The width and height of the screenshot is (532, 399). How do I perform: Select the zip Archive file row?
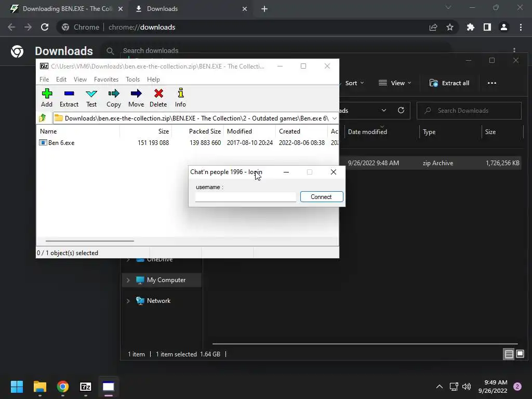[430, 163]
